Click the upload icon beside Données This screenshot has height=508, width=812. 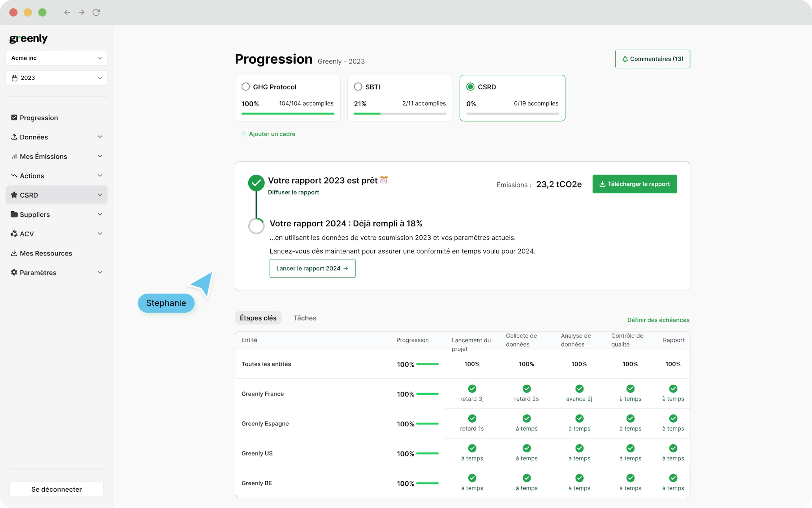pos(14,137)
